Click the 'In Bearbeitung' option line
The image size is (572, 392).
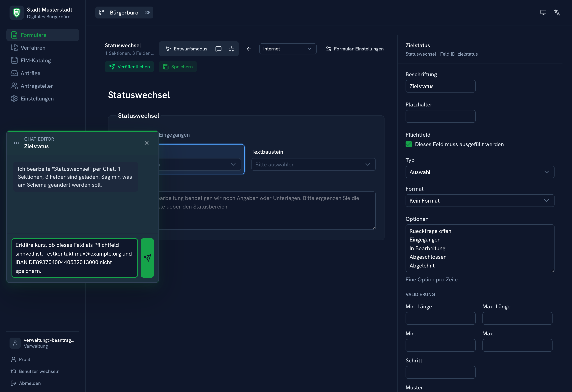(x=427, y=248)
